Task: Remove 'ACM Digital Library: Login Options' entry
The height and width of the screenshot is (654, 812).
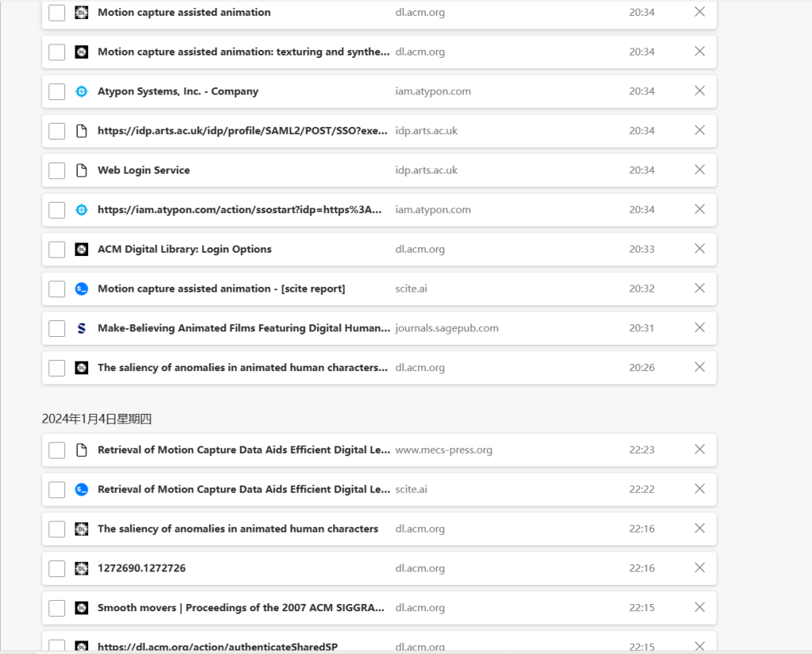Action: (x=699, y=249)
